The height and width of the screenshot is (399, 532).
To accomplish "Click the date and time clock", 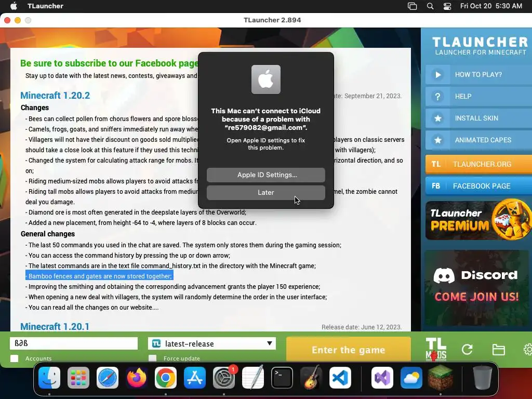I will 491,6.
